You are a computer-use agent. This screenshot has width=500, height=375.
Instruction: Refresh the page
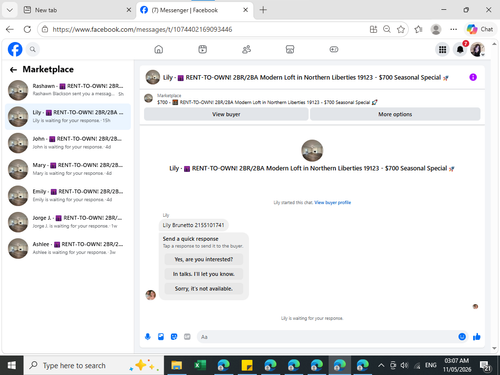27,29
